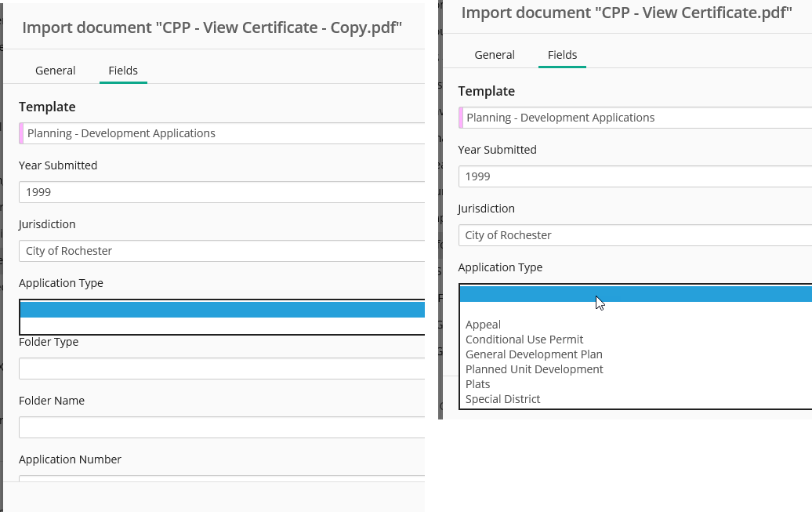Screen dimensions: 812x512
Task: Click Template field in the Copy.pdf dialog
Action: [x=223, y=133]
